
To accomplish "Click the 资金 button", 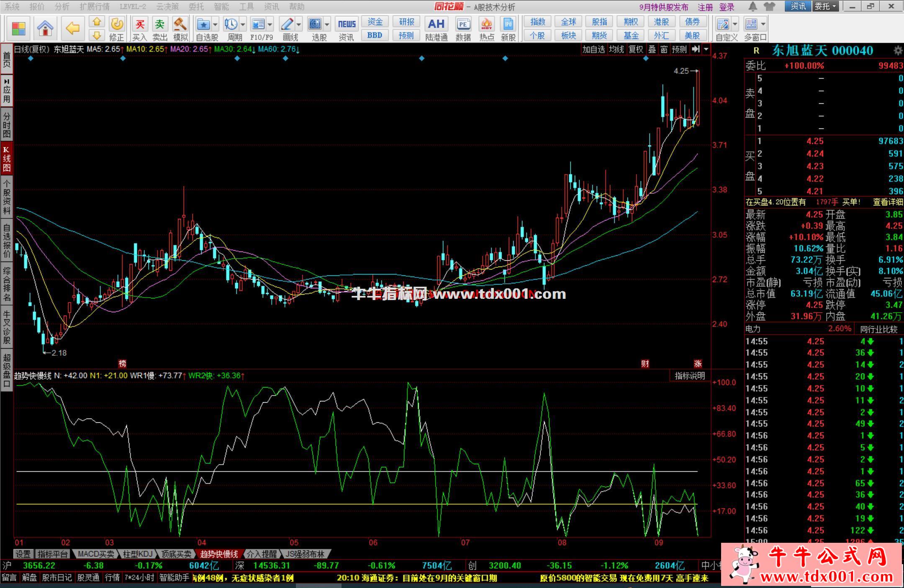I will (375, 22).
